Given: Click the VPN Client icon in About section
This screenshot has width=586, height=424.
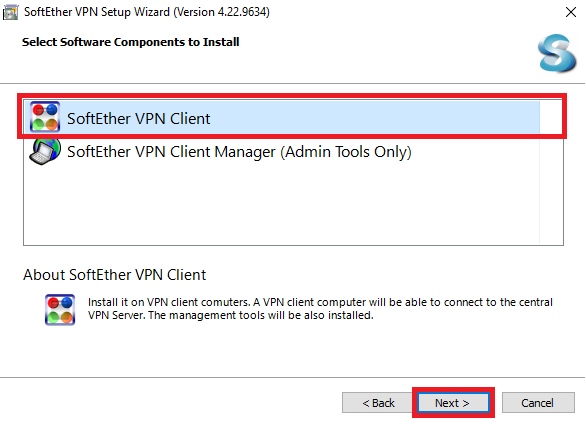Looking at the screenshot, I should click(x=60, y=310).
